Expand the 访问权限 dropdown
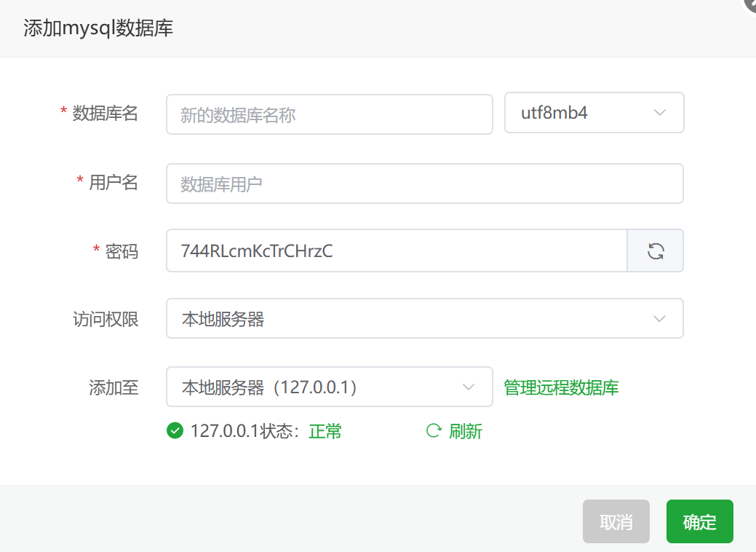This screenshot has width=756, height=552. (x=424, y=318)
